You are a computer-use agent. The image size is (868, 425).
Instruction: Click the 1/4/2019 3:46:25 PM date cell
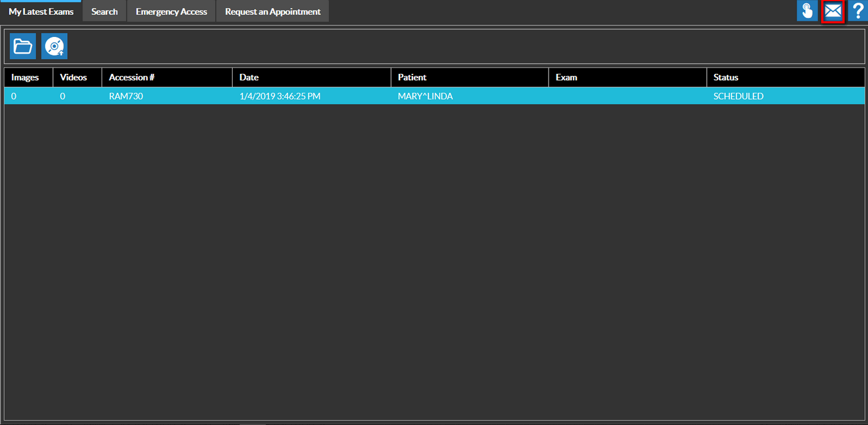click(x=280, y=97)
